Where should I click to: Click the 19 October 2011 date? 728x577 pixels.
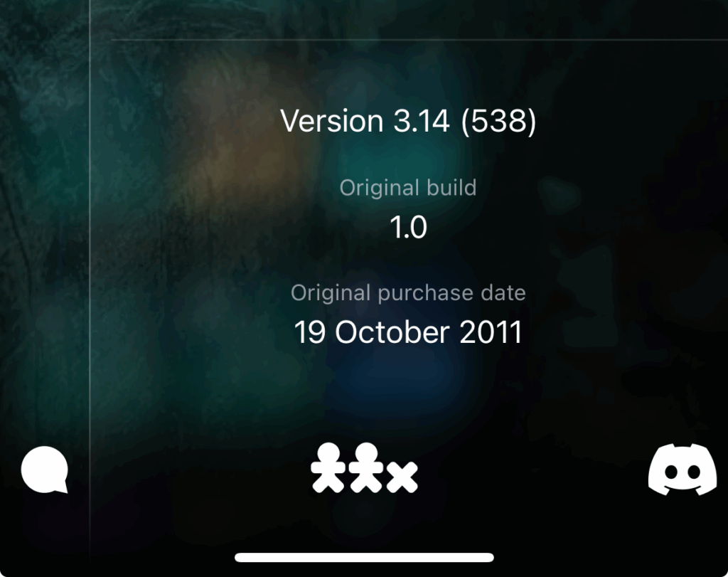[408, 333]
